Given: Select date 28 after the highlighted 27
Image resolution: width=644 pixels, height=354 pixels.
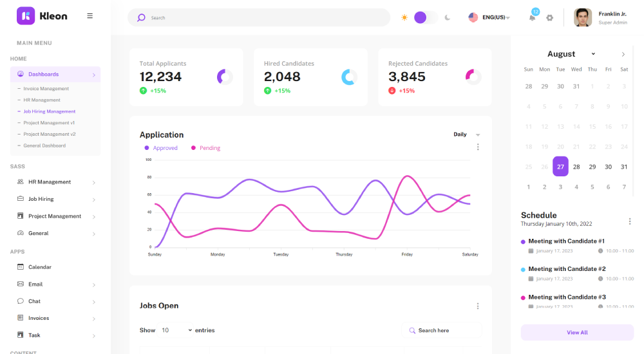Looking at the screenshot, I should point(576,167).
